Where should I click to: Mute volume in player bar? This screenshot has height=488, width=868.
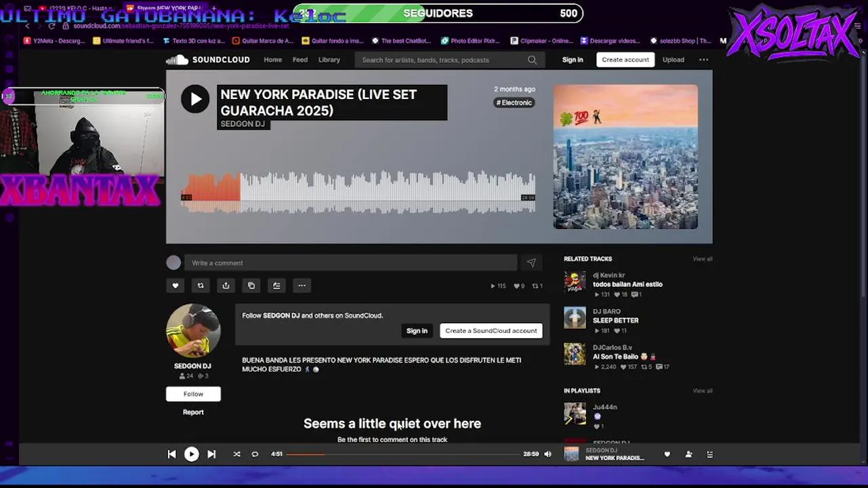coord(547,454)
